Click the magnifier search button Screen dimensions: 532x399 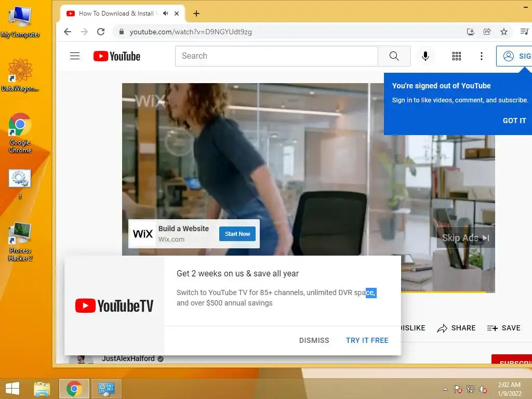pos(394,56)
